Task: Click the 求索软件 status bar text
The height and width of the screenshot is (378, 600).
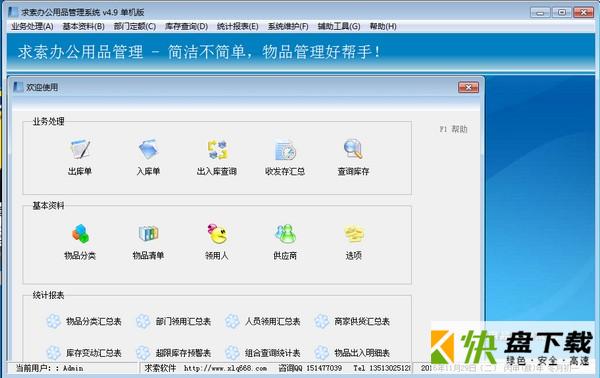Action: click(160, 368)
